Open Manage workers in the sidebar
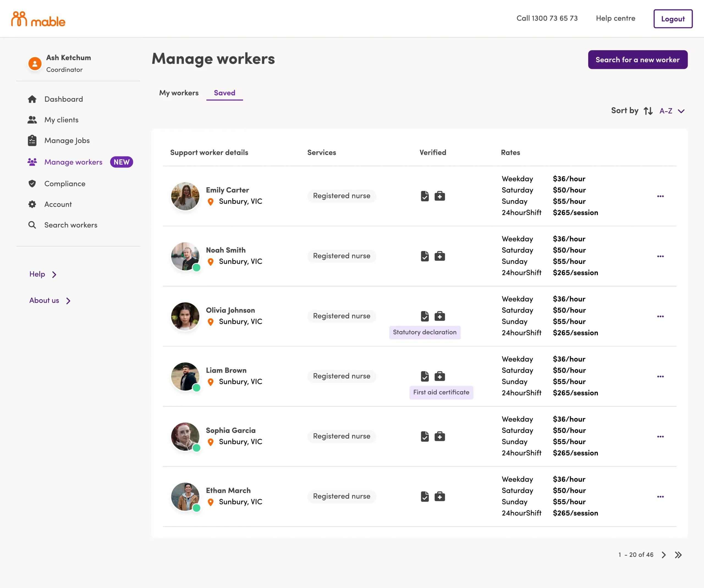The width and height of the screenshot is (704, 588). pos(73,162)
